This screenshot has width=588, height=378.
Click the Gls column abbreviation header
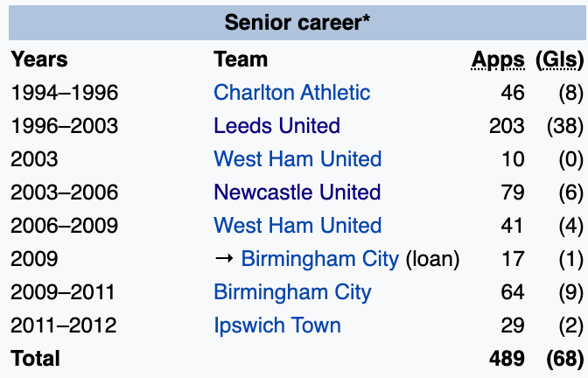[559, 59]
